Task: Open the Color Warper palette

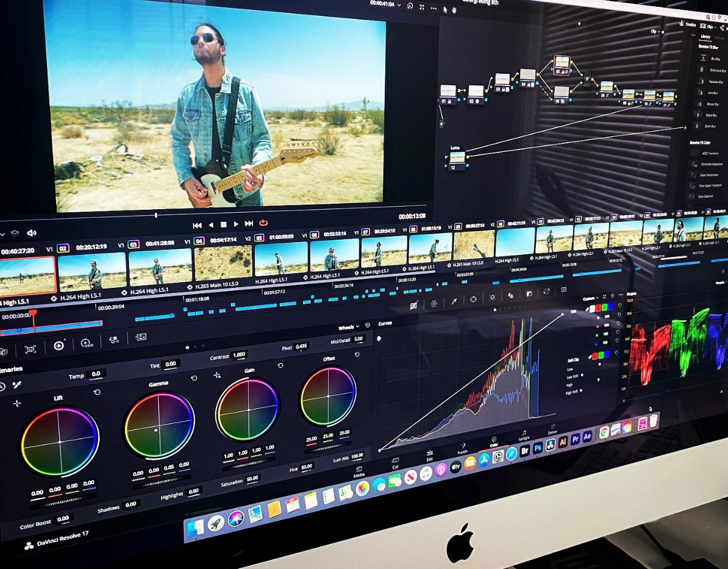Action: (x=434, y=303)
